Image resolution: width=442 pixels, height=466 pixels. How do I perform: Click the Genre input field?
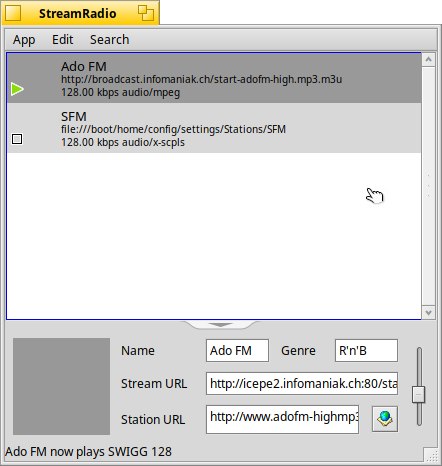click(x=366, y=350)
